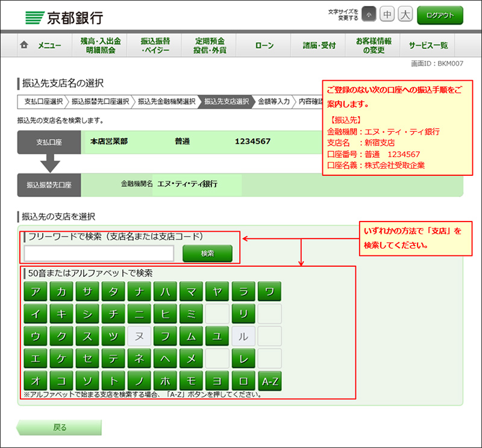482x448 pixels.
Task: Select the ア kana key
Action: [x=36, y=291]
